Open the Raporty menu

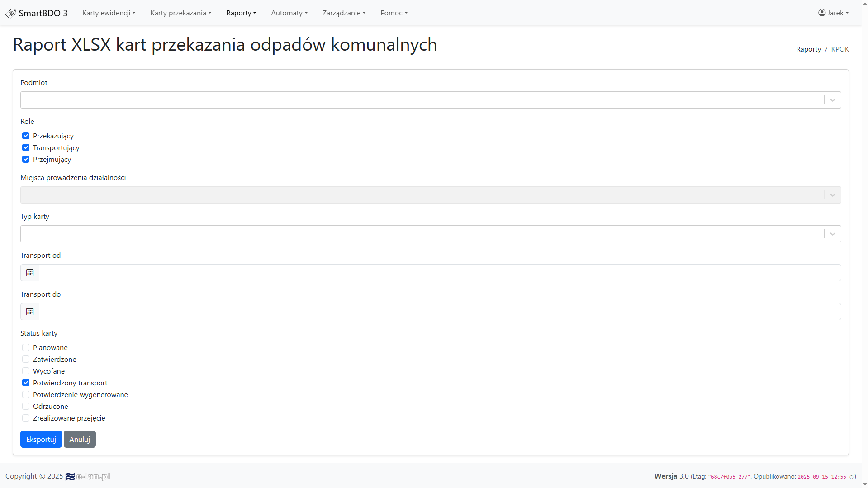coord(241,13)
